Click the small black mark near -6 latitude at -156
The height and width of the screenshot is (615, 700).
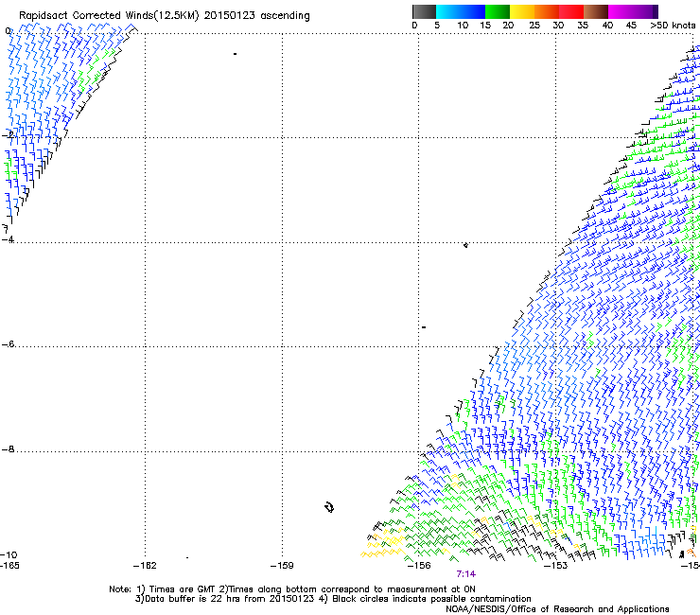424,327
